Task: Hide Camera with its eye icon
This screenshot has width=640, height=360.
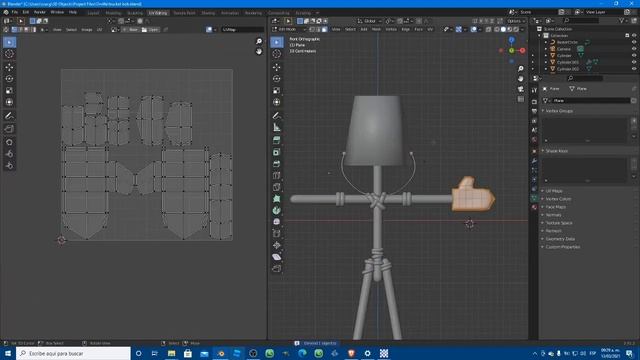Action: pos(634,49)
